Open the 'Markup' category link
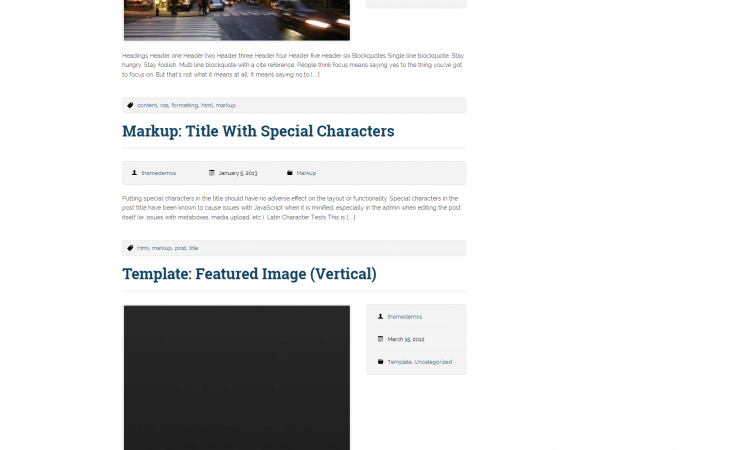Image resolution: width=750 pixels, height=450 pixels. tap(306, 173)
